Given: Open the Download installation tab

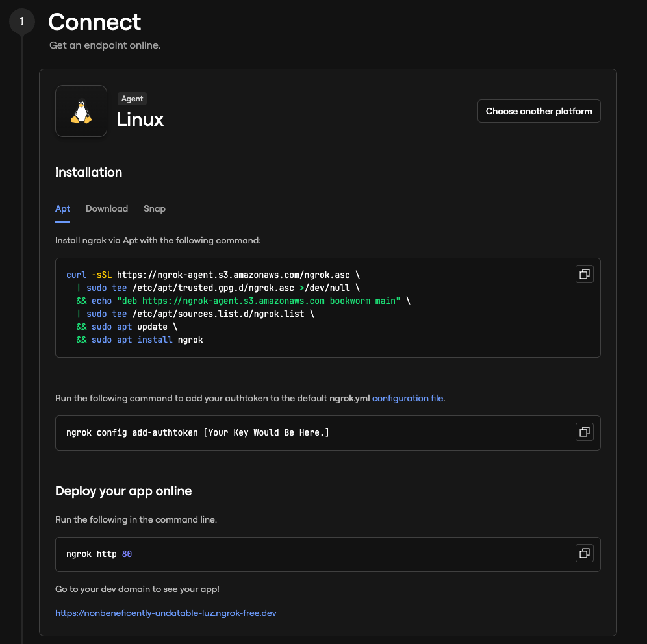Looking at the screenshot, I should (107, 208).
